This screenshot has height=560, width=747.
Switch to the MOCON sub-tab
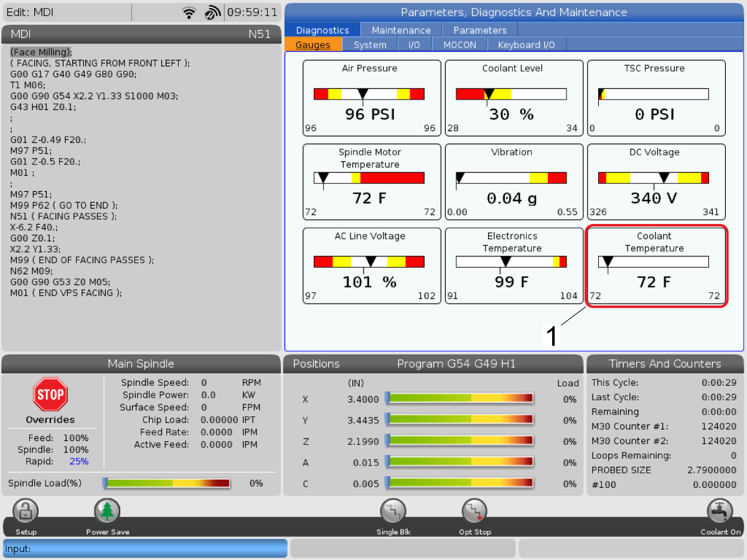(x=459, y=45)
